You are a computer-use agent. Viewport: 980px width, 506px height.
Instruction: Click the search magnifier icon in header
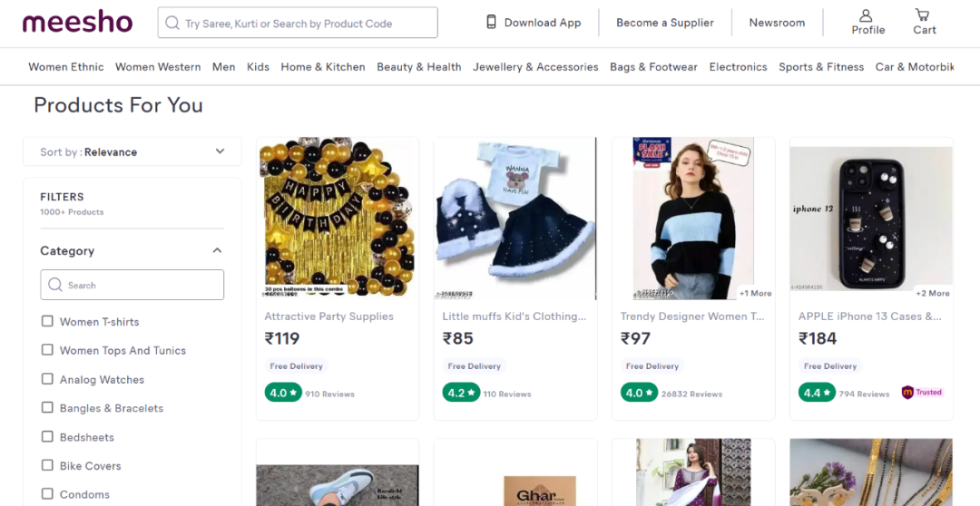(172, 23)
